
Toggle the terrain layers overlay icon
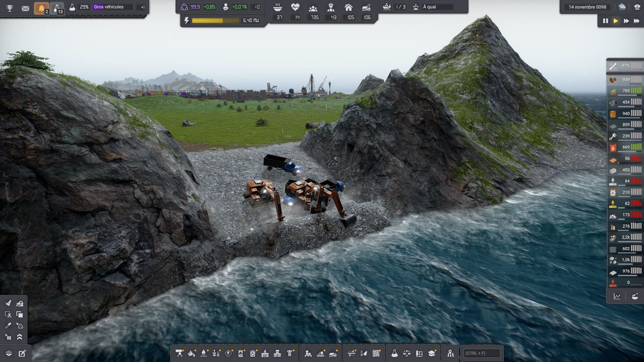9,353
